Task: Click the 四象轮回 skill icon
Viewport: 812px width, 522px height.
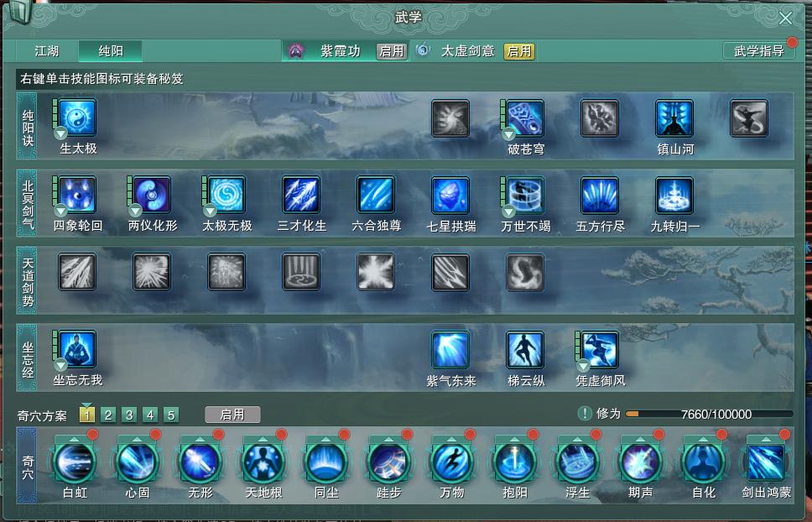Action: coord(77,196)
